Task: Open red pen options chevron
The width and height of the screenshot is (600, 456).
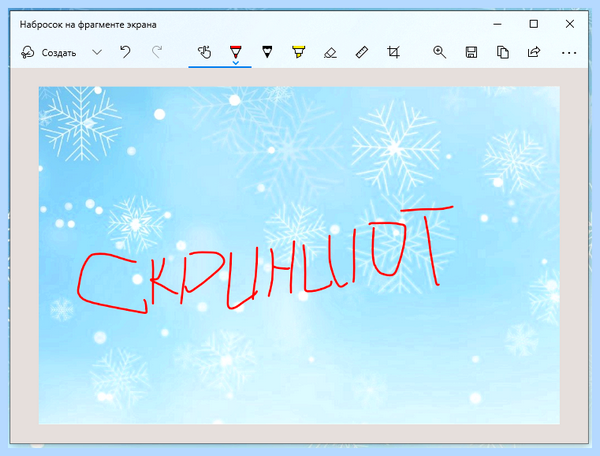Action: click(x=236, y=63)
